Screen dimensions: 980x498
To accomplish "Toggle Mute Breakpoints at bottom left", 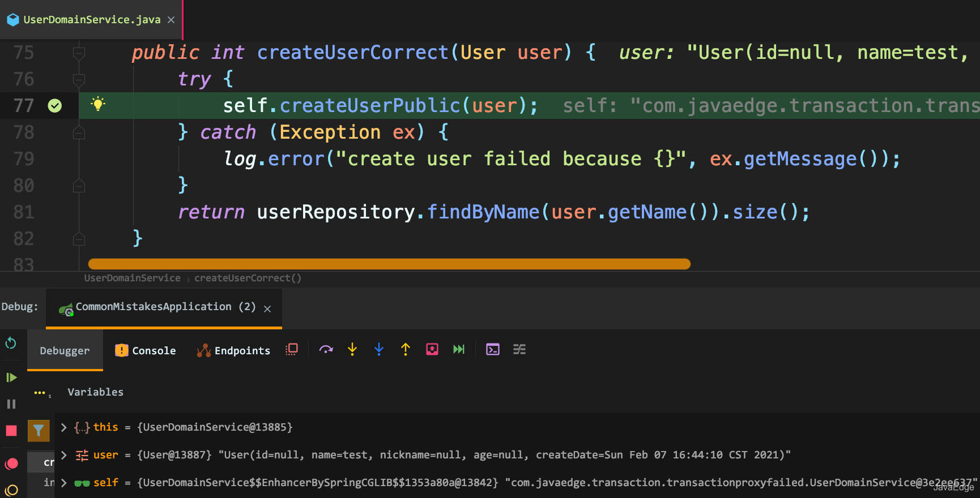I will [11, 490].
